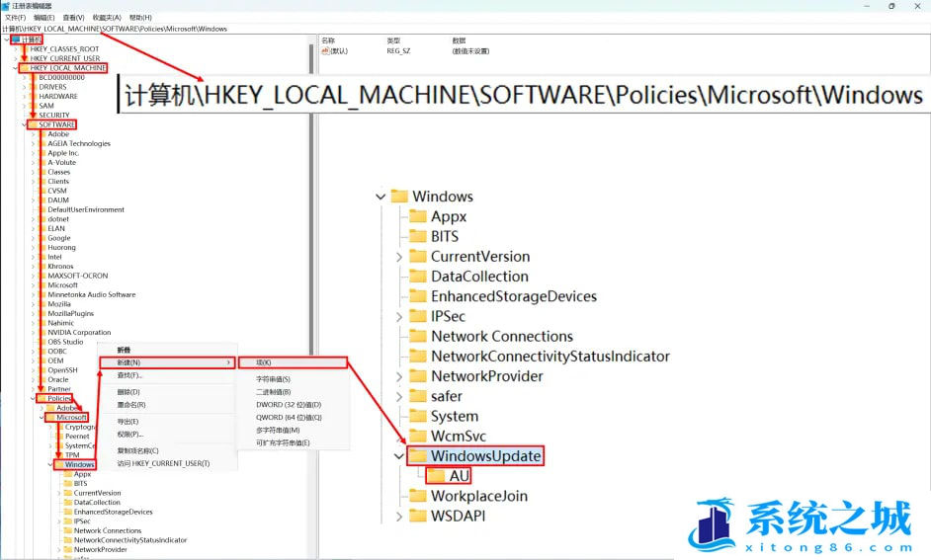931x560 pixels.
Task: Click the computer icon at tree root
Action: tap(15, 40)
